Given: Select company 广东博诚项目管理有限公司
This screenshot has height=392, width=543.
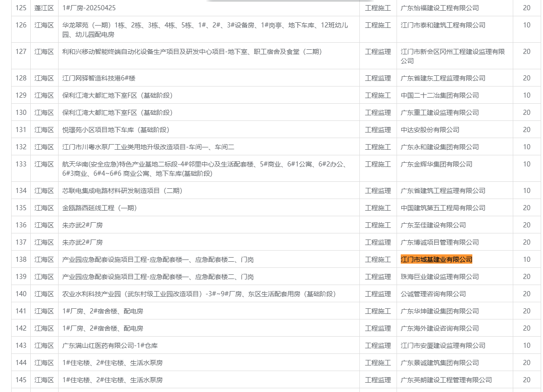Looking at the screenshot, I should tap(440, 242).
